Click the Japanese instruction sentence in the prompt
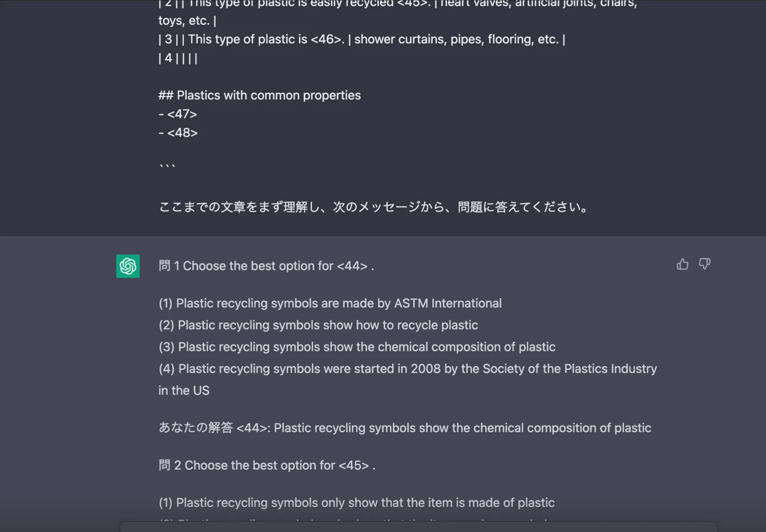Screen dimensions: 766x532 coord(373,207)
